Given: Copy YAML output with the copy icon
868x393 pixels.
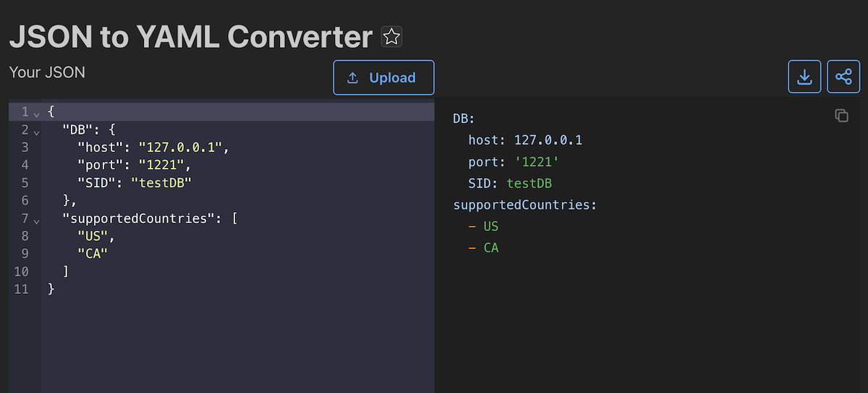Looking at the screenshot, I should [x=841, y=116].
